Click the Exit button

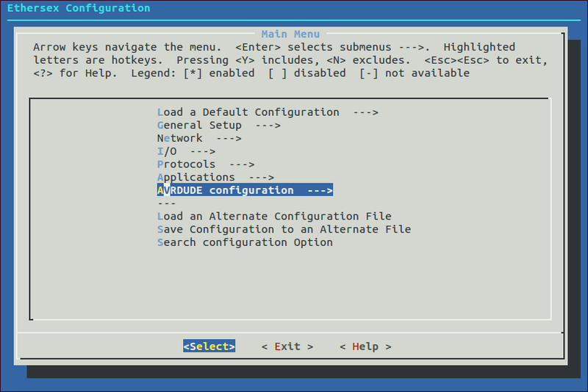[x=287, y=346]
